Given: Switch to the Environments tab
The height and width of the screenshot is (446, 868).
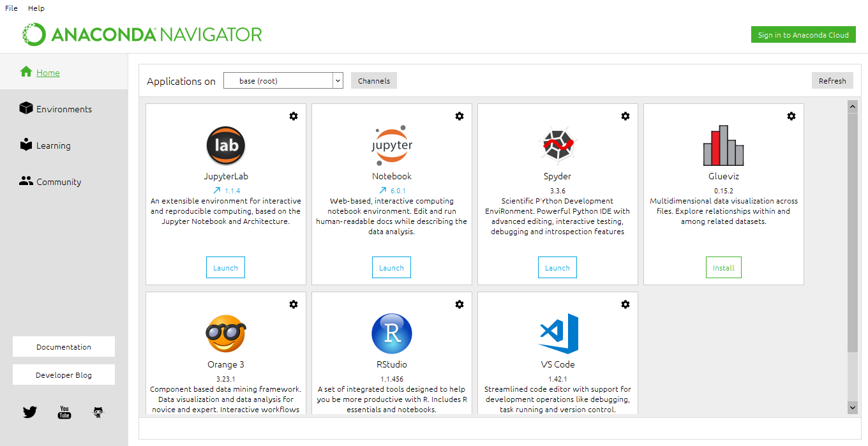Looking at the screenshot, I should [64, 108].
